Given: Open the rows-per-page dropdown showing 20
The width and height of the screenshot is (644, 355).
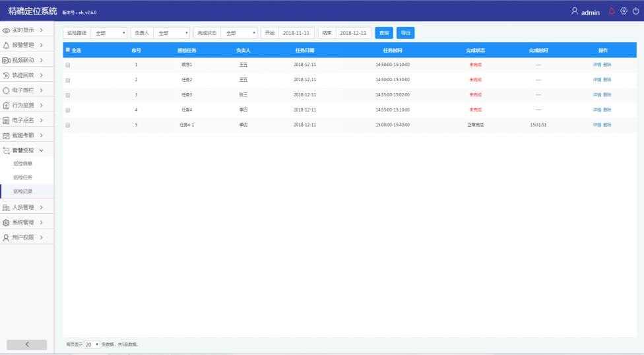Looking at the screenshot, I should [92, 344].
